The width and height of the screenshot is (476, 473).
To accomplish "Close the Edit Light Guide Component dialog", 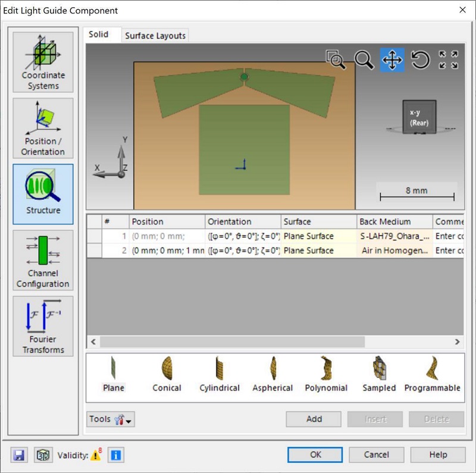I will click(x=462, y=10).
